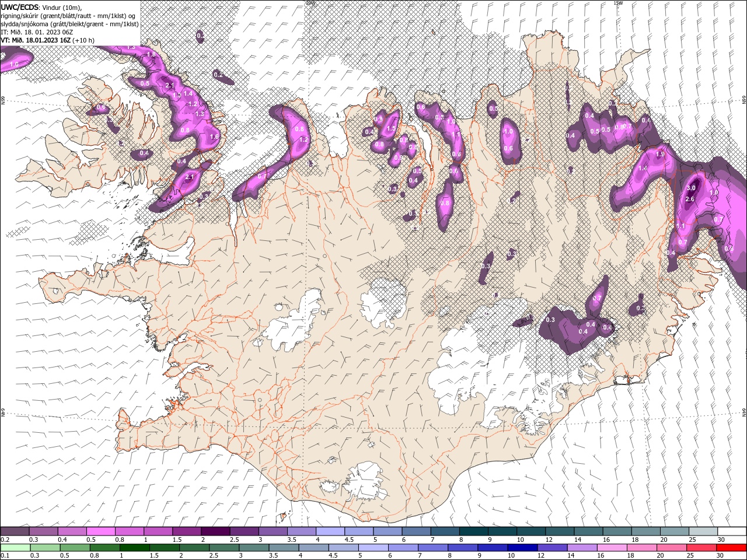Click the pale grey 25 swatch, upper legend
Image resolution: width=747 pixels, height=560 pixels.
click(703, 531)
